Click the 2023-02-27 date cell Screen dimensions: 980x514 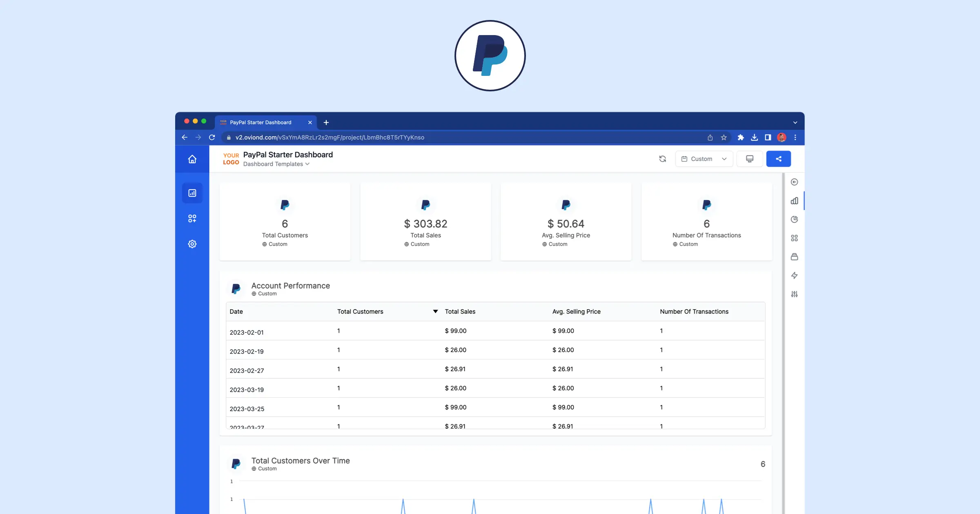[x=247, y=371]
